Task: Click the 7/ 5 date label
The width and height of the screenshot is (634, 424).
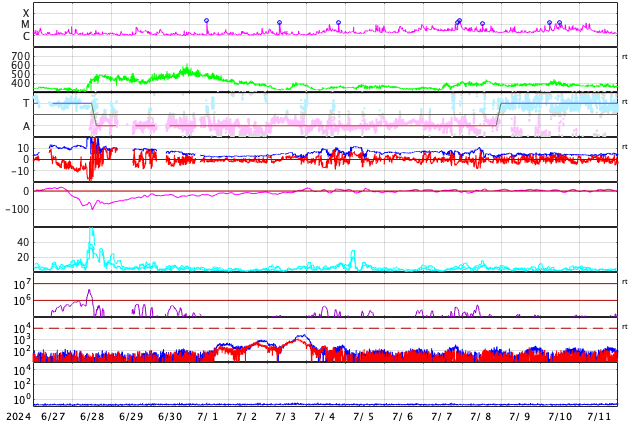Action: pyautogui.click(x=363, y=416)
